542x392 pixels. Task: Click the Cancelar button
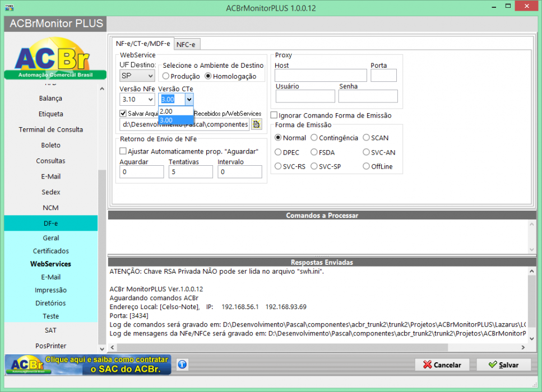(442, 365)
